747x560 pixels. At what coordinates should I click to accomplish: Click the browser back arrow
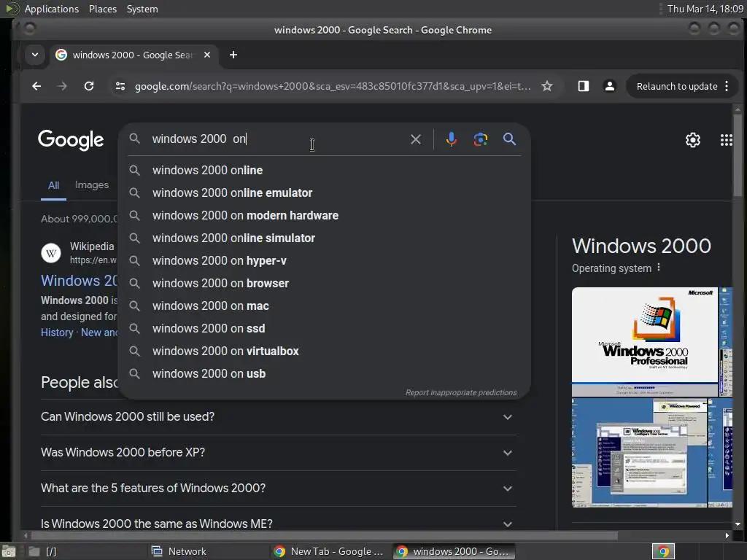pyautogui.click(x=36, y=86)
